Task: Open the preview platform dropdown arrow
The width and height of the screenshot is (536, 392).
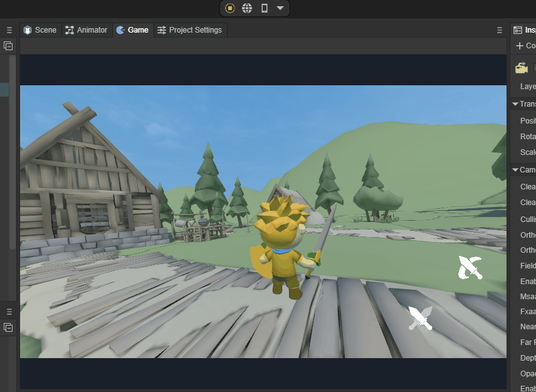Action: coord(280,8)
